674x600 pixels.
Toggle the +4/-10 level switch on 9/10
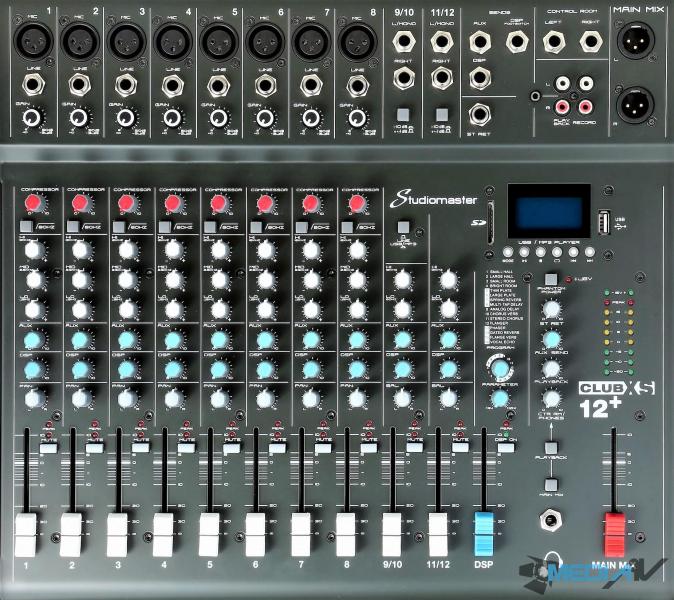403,114
